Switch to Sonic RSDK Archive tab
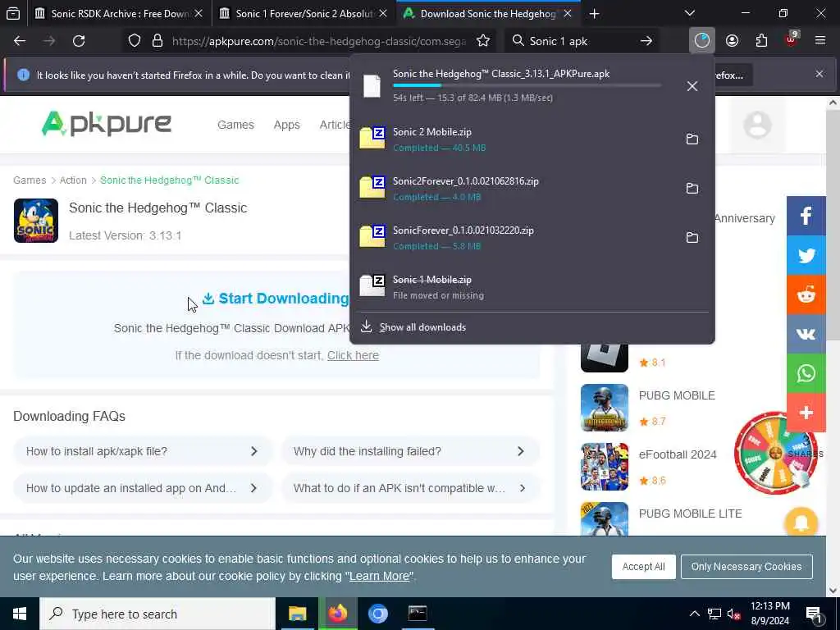This screenshot has width=840, height=630. point(119,13)
